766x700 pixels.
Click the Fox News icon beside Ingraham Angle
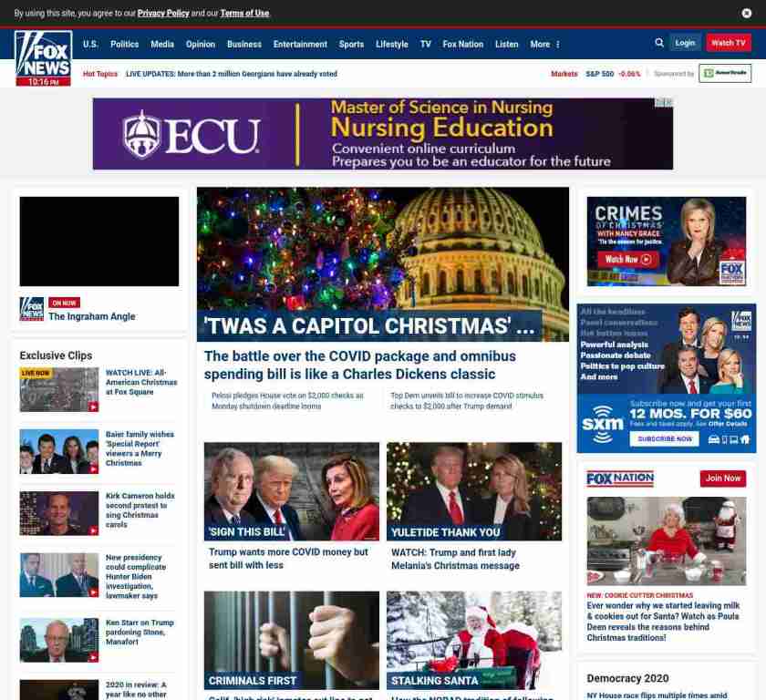point(32,309)
